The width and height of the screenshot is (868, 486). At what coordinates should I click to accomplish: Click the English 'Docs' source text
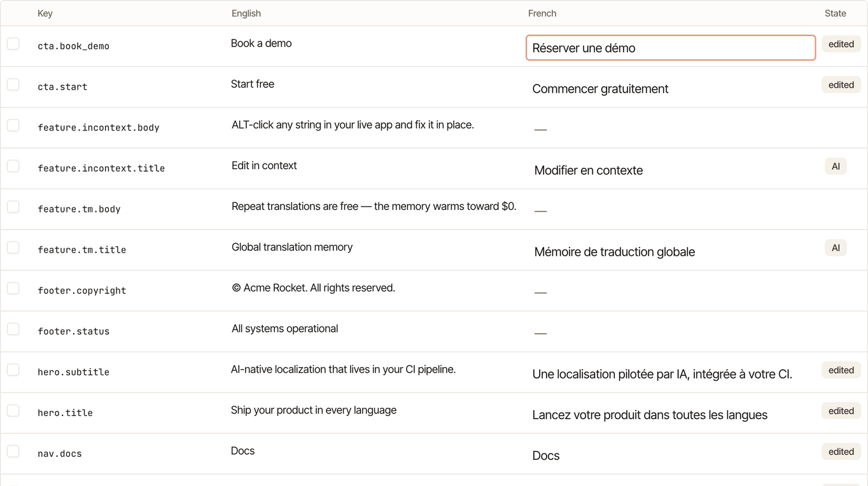pyautogui.click(x=242, y=450)
